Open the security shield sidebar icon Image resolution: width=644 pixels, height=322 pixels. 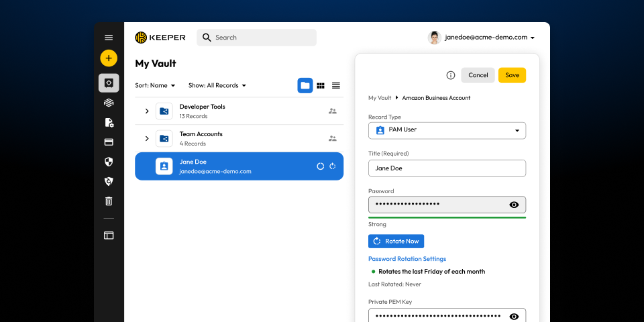(109, 162)
